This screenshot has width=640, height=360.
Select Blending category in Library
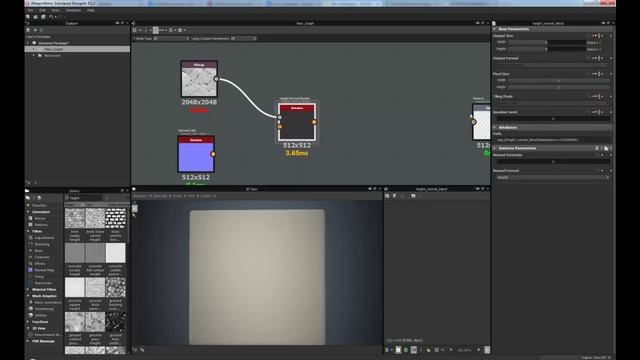pos(42,244)
